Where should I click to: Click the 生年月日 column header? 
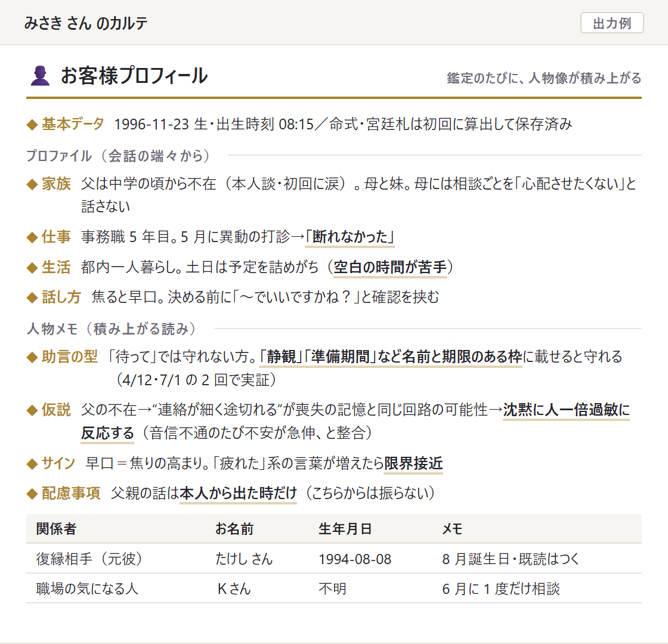pyautogui.click(x=345, y=528)
